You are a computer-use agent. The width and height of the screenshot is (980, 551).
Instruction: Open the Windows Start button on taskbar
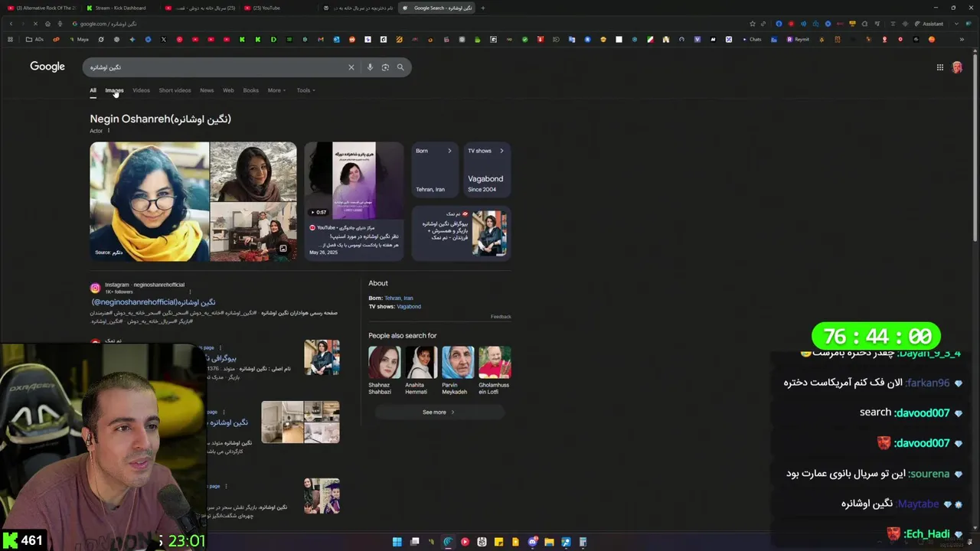click(x=397, y=542)
